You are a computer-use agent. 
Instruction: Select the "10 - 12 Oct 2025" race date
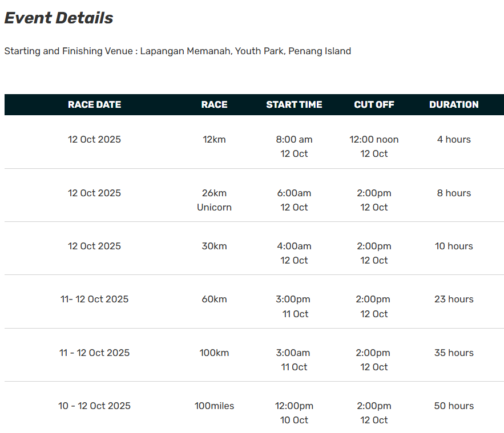(94, 406)
